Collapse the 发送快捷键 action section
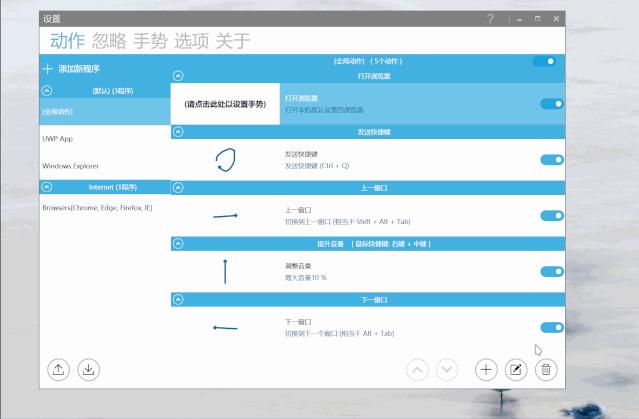Viewport: 639px width, 419px height. click(178, 132)
